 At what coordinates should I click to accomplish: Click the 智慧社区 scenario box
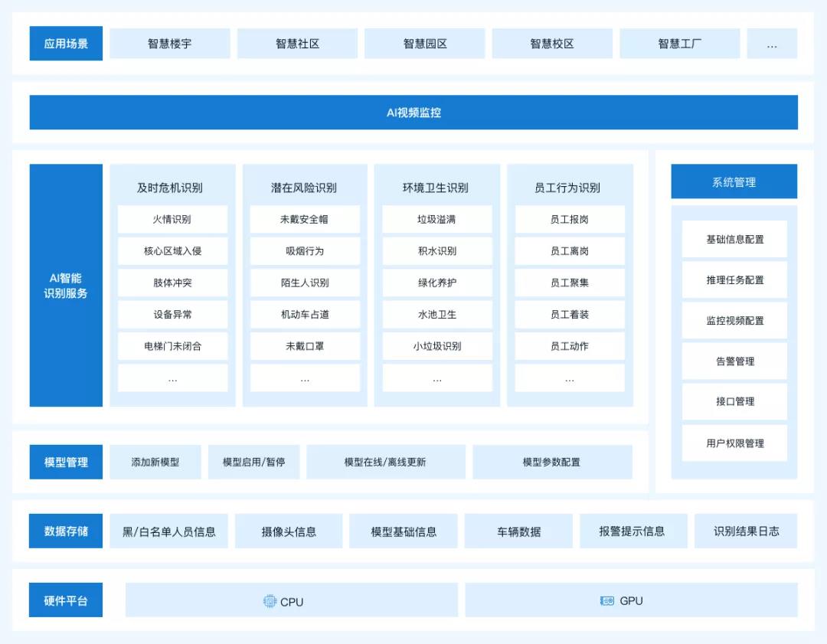coord(297,43)
